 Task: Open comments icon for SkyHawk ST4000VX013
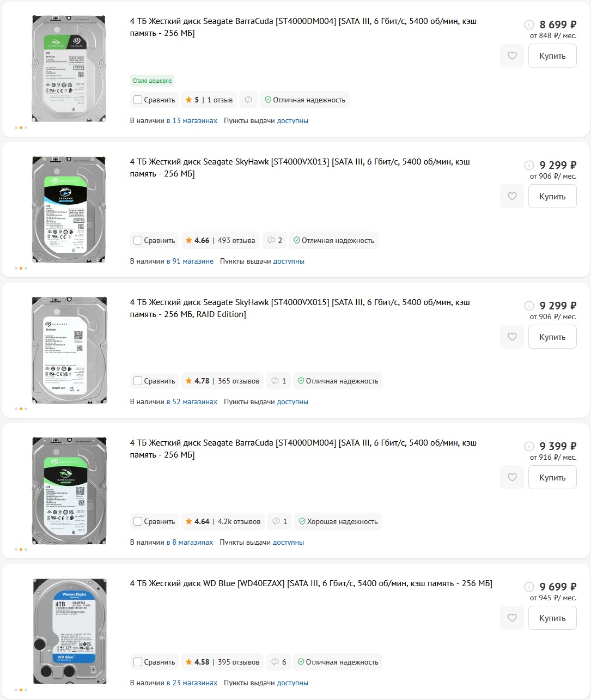[x=274, y=240]
